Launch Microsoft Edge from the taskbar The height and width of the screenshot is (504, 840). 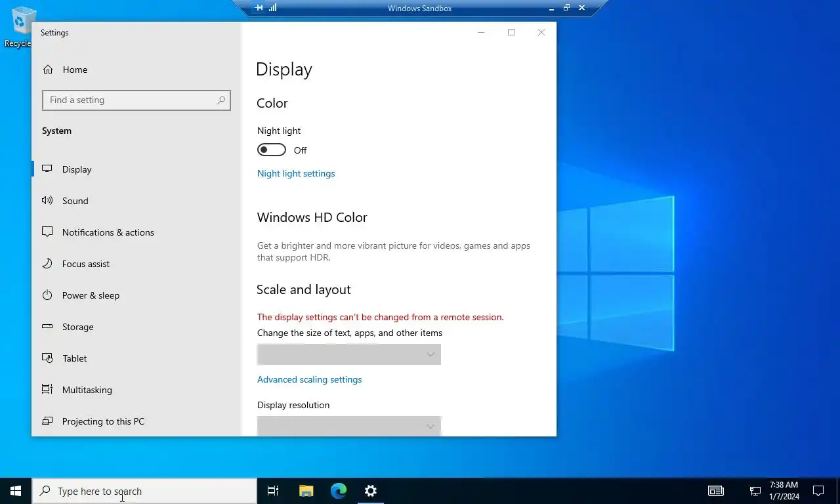[x=338, y=491]
